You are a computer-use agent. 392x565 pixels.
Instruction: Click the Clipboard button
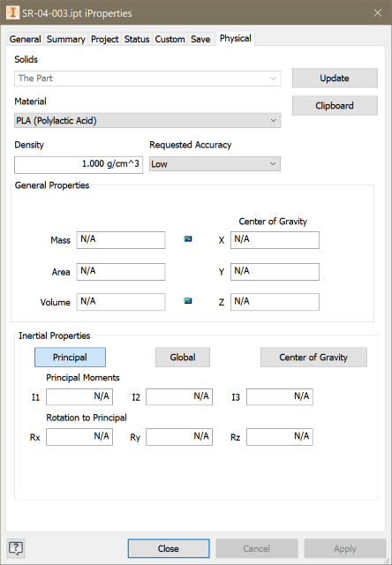pyautogui.click(x=335, y=106)
